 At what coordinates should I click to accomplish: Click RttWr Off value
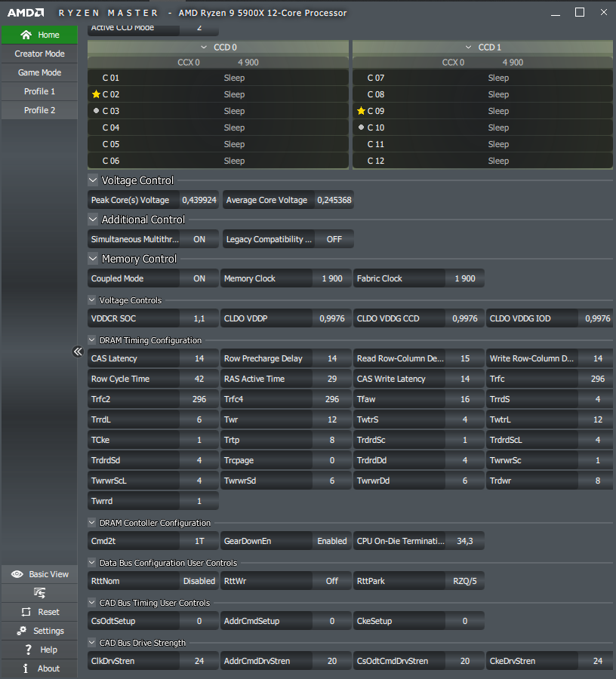point(332,581)
